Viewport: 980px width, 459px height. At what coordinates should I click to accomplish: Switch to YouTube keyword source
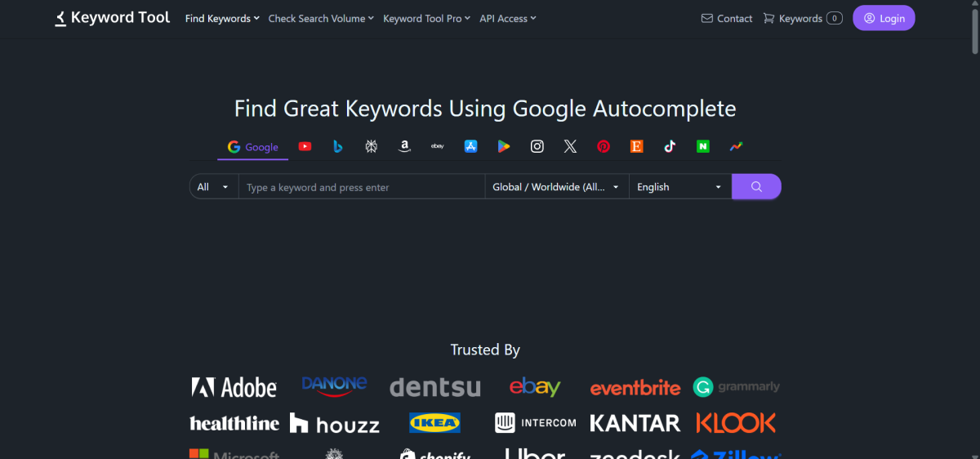click(x=305, y=146)
